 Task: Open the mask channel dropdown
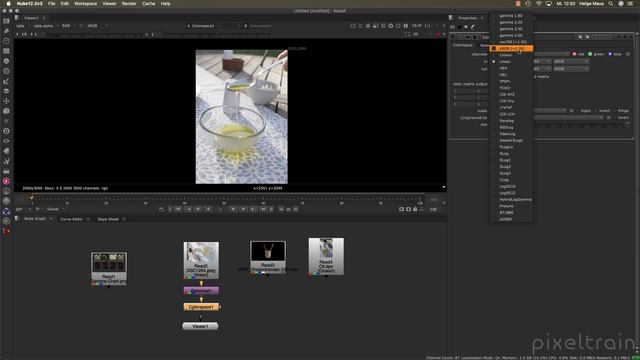[550, 111]
